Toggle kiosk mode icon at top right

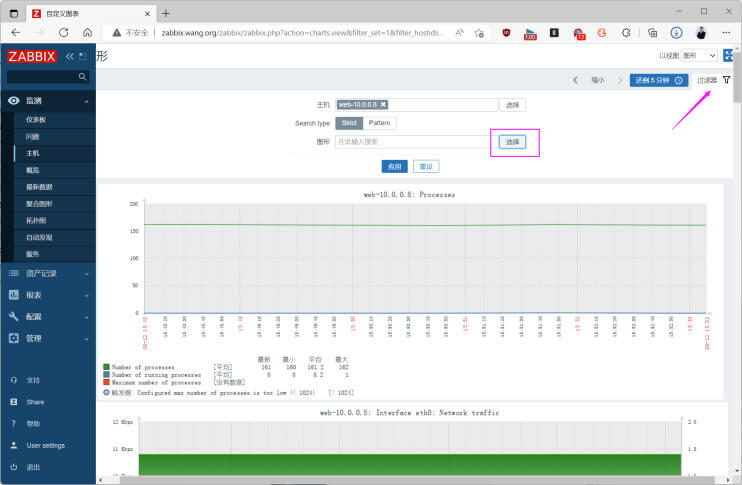click(728, 56)
